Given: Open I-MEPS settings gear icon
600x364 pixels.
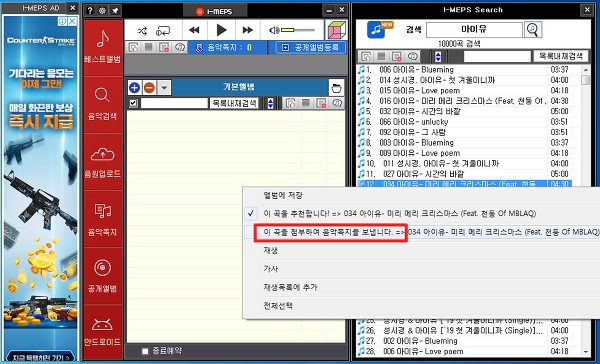Looking at the screenshot, I should [102, 11].
